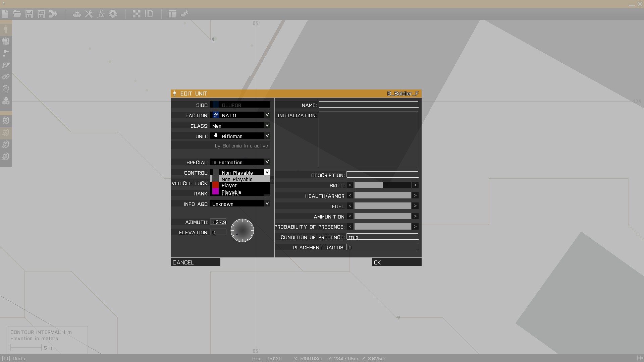Select the Synchronize chain-link tool
The height and width of the screenshot is (362, 644).
[6, 77]
